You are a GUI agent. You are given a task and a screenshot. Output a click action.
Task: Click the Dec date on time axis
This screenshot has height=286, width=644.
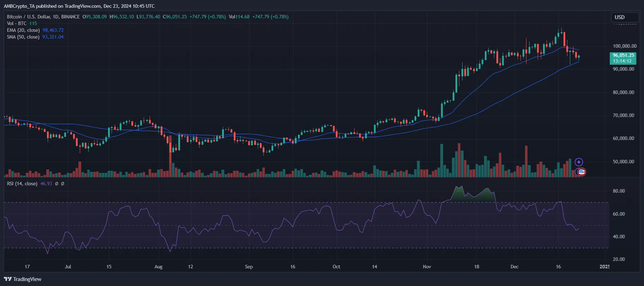click(514, 267)
